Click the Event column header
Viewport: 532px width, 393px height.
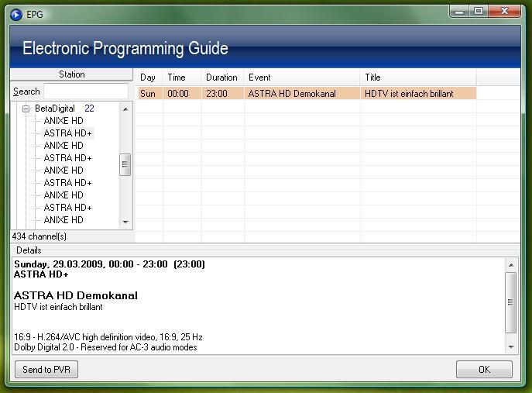click(302, 78)
